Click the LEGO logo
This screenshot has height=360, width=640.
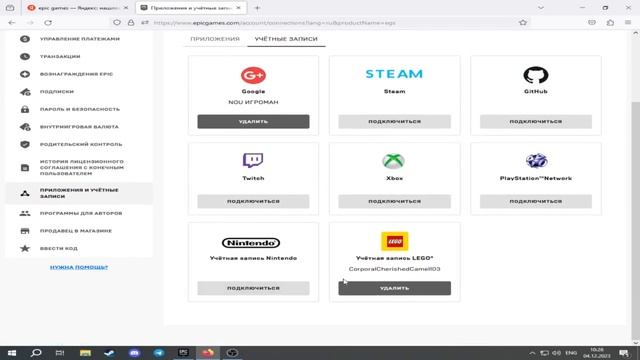(x=394, y=241)
